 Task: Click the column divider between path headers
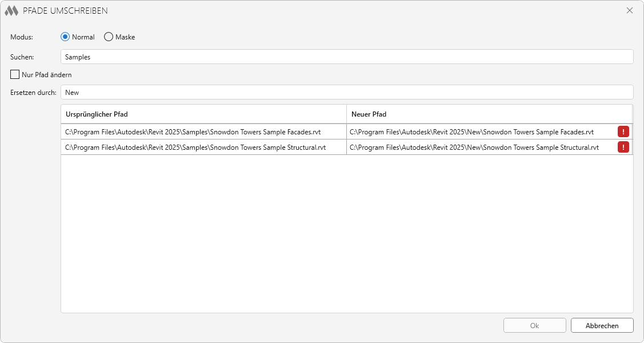[x=346, y=114]
